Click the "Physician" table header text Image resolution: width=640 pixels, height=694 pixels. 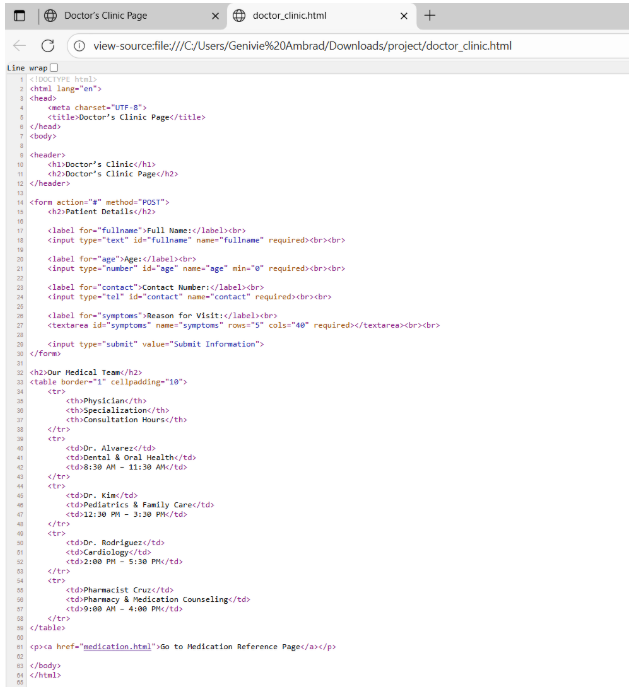[104, 401]
